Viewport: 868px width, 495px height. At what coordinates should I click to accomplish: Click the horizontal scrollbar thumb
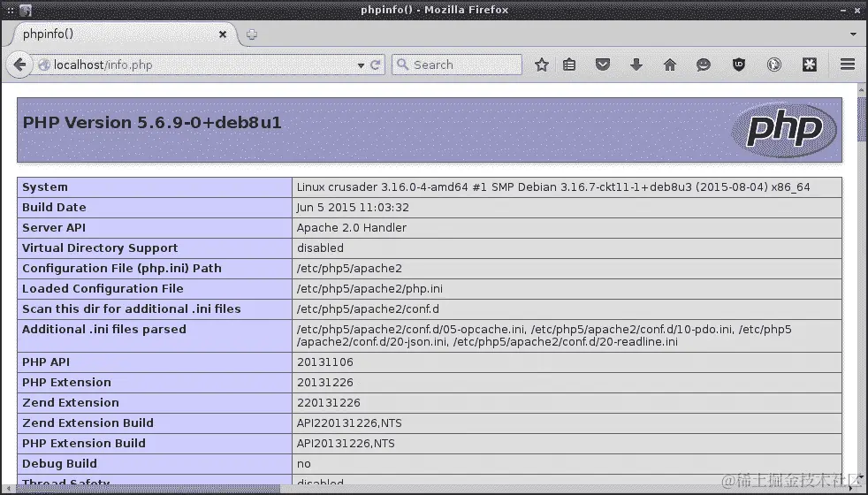148,489
